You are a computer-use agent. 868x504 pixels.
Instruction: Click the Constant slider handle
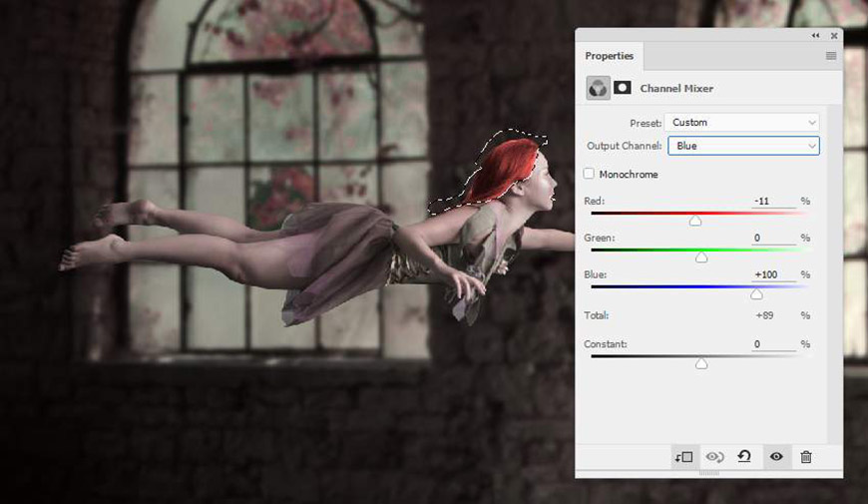[x=701, y=363]
